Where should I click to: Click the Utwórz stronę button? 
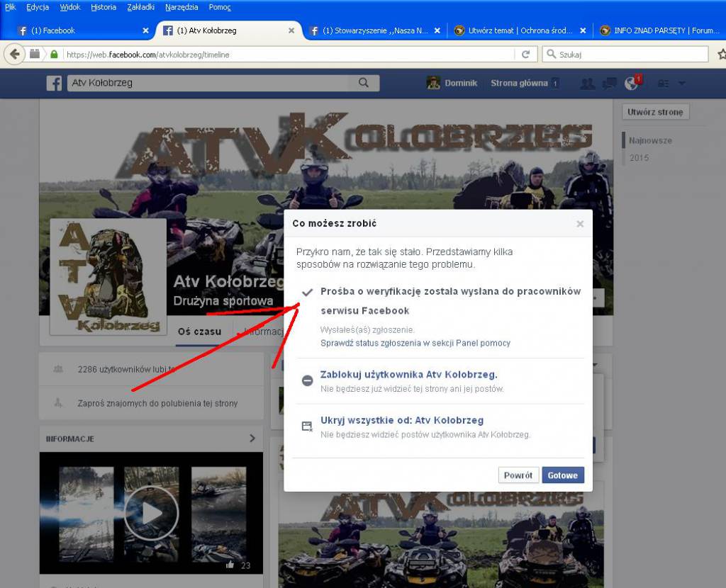coord(655,112)
